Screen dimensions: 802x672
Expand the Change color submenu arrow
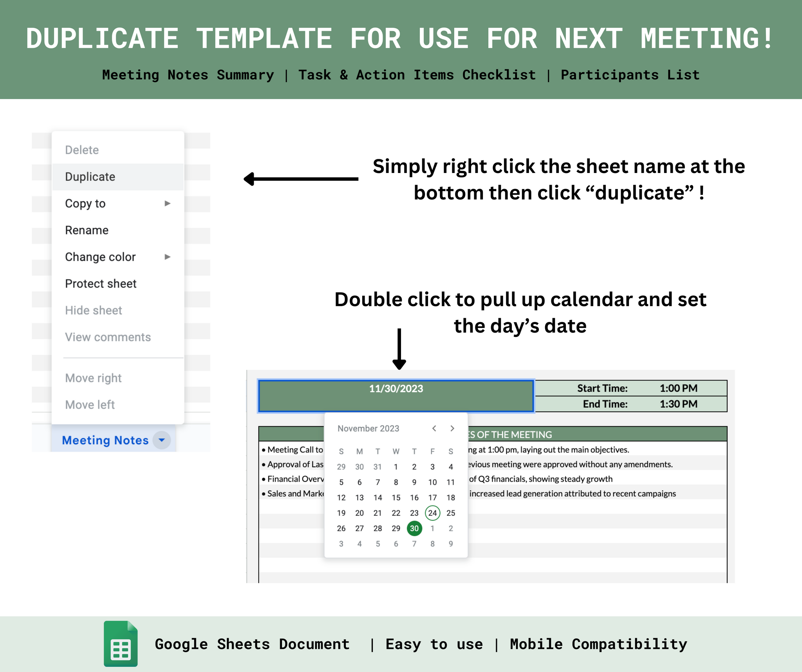point(168,257)
